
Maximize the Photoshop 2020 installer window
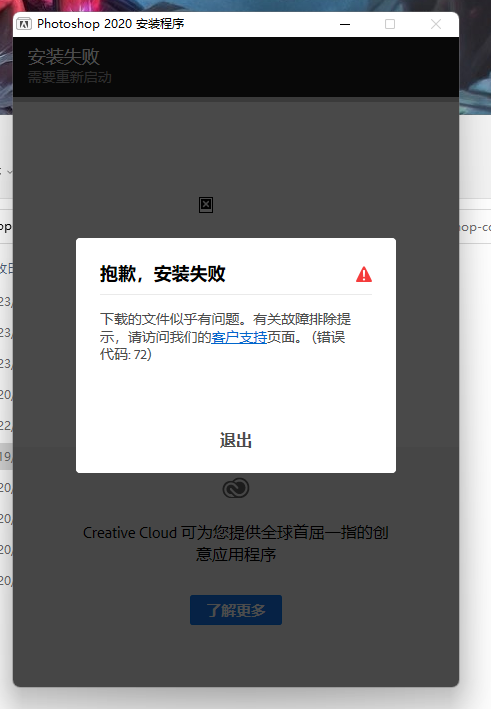390,24
